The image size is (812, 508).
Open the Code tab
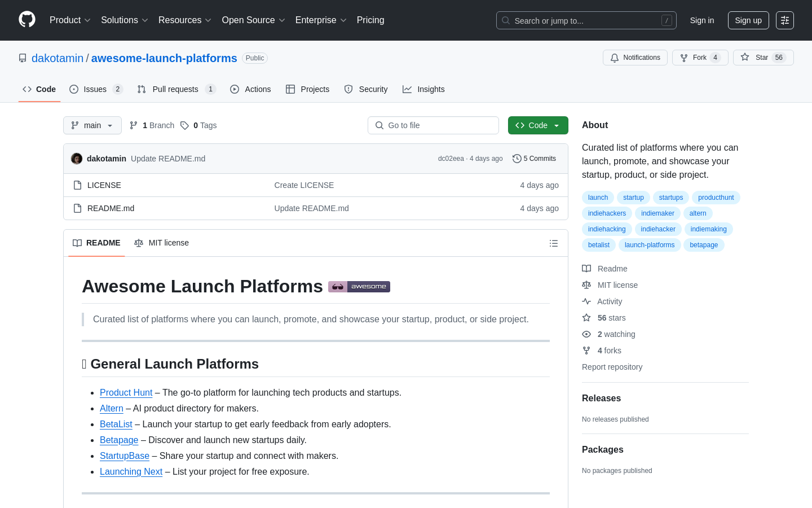39,89
